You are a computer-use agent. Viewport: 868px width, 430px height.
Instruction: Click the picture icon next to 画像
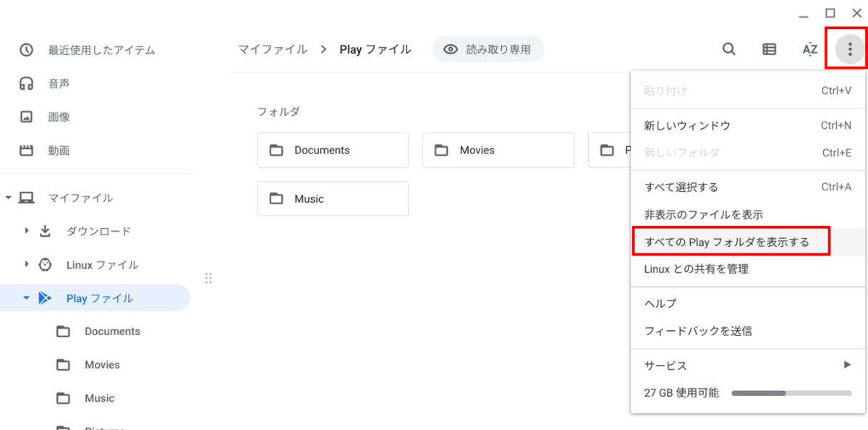tap(26, 117)
